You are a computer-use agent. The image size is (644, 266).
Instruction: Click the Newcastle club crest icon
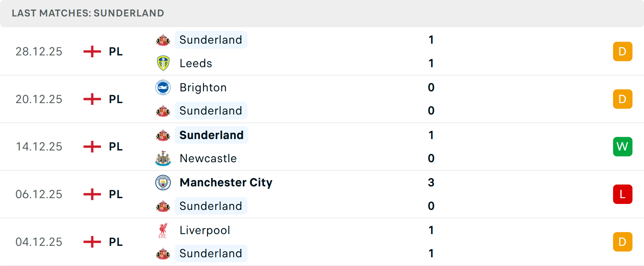tap(163, 158)
